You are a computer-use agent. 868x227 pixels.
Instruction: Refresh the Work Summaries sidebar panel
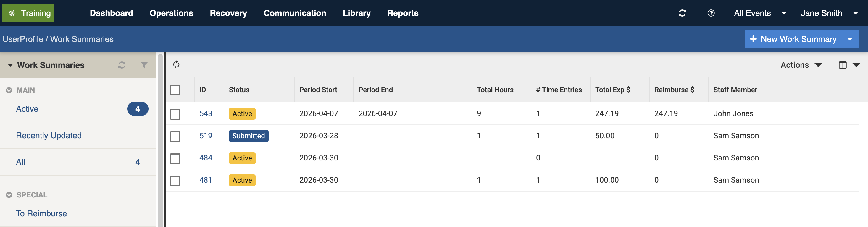click(122, 65)
